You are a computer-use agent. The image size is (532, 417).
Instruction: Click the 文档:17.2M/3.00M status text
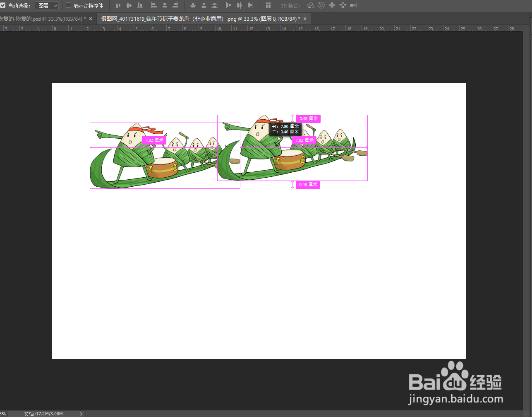click(43, 414)
